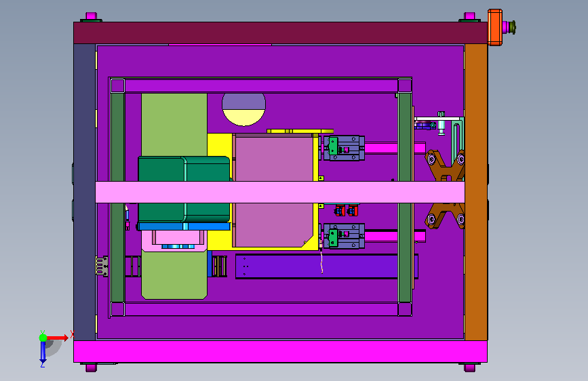Click the green origin sphere of triad
Viewport: 588px width, 381px height.
[x=43, y=338]
